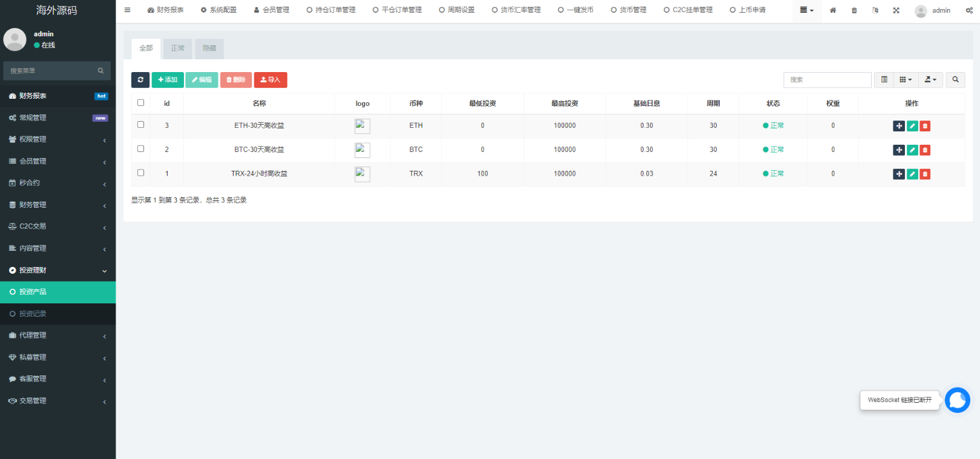This screenshot has height=459, width=980.
Task: Click the green 添加 button
Action: (168, 80)
